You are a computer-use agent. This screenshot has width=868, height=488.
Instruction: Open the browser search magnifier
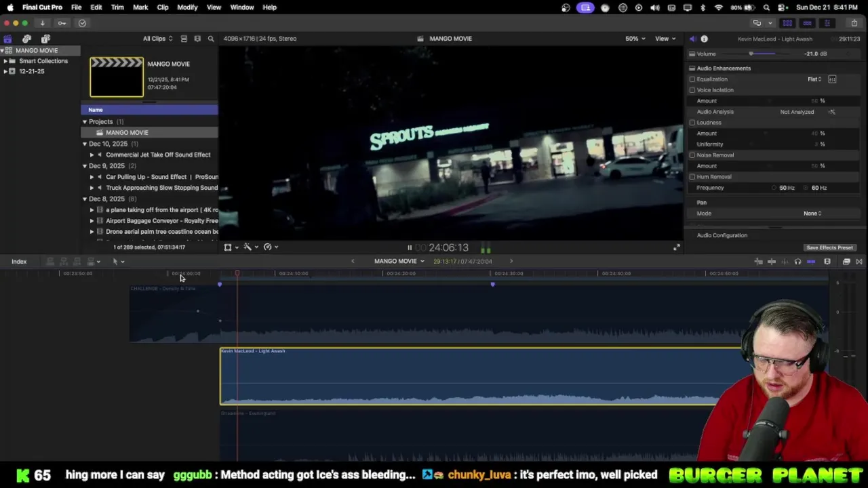pyautogui.click(x=211, y=39)
